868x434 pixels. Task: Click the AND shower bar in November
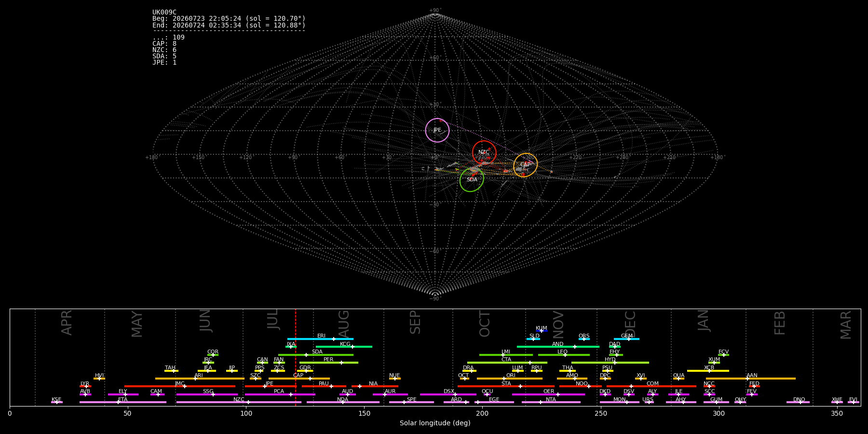[558, 347]
